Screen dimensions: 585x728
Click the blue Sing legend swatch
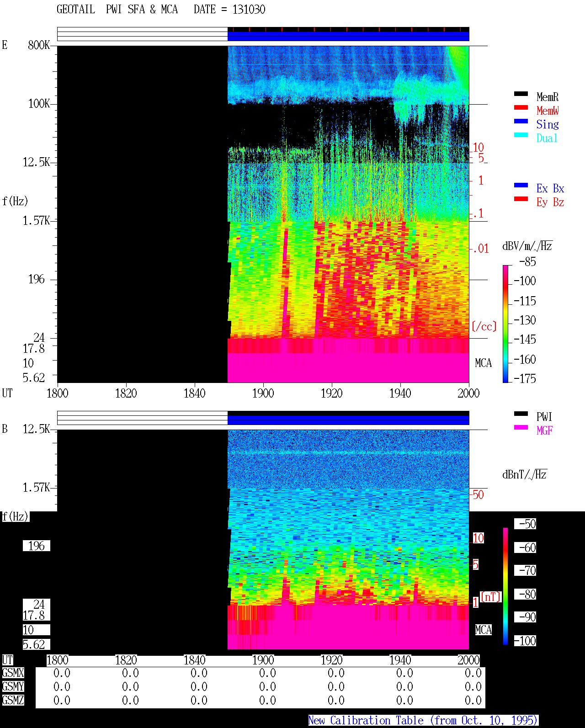[521, 121]
